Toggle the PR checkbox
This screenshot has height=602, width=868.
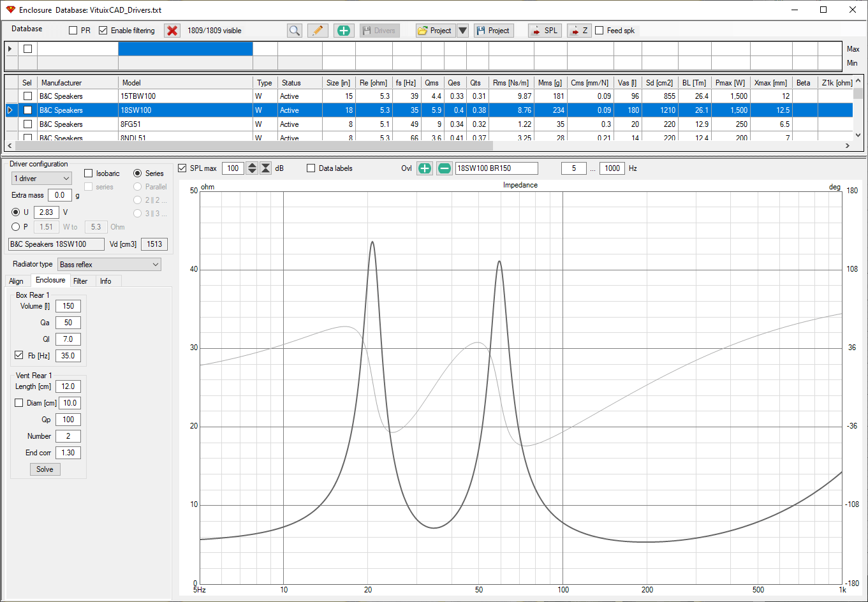[73, 31]
